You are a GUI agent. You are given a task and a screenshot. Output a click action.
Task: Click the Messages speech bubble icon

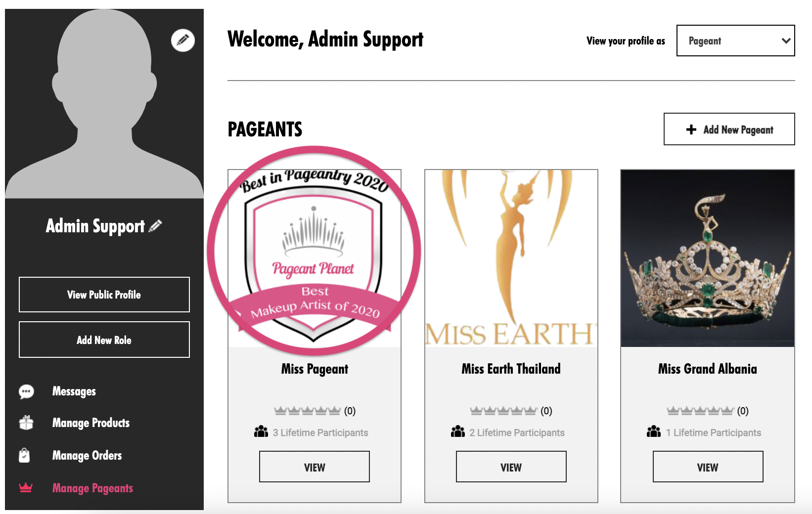26,392
